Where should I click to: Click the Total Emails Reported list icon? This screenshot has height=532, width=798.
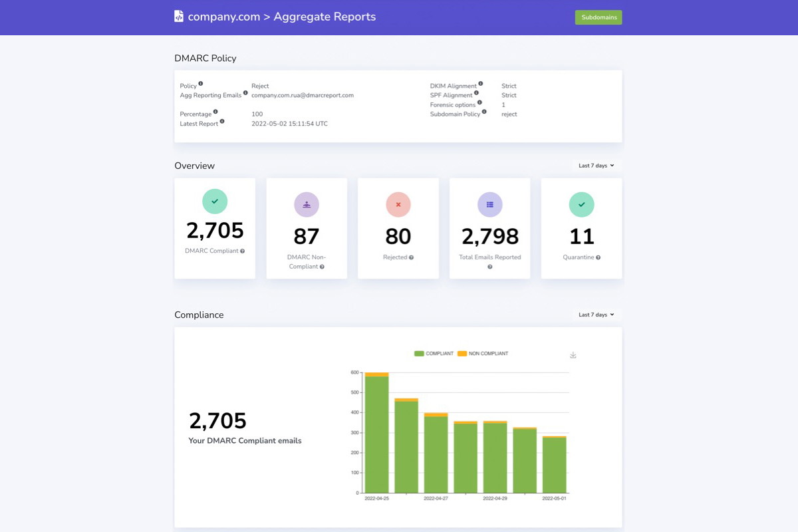[x=489, y=205]
